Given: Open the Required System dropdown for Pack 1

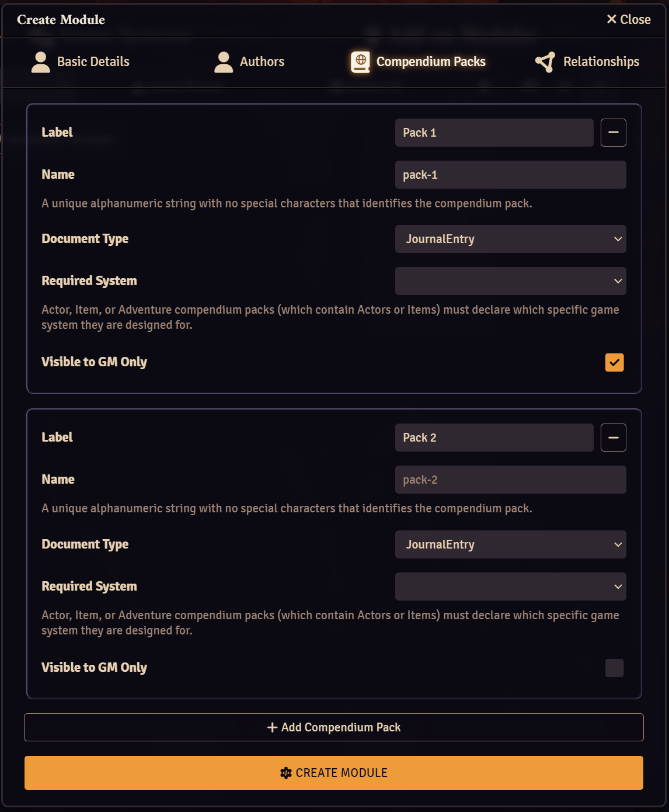Looking at the screenshot, I should pyautogui.click(x=510, y=281).
